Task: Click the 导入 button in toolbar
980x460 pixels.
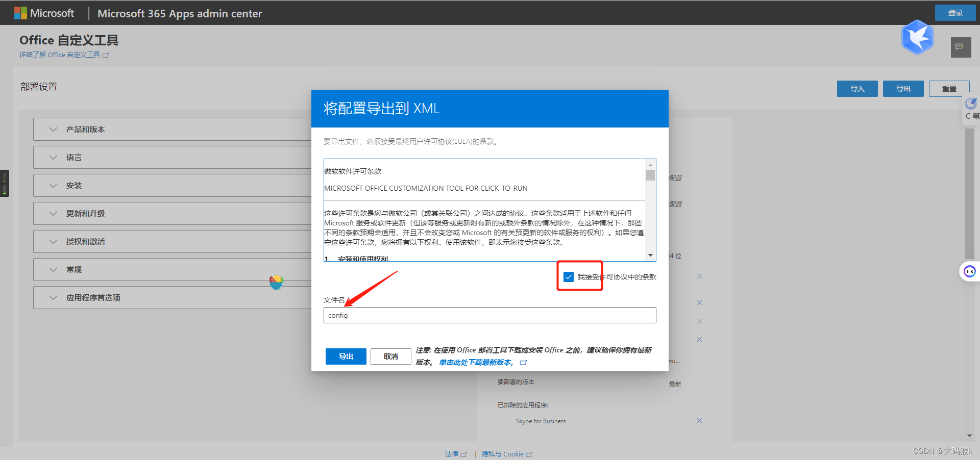Action: pyautogui.click(x=857, y=89)
